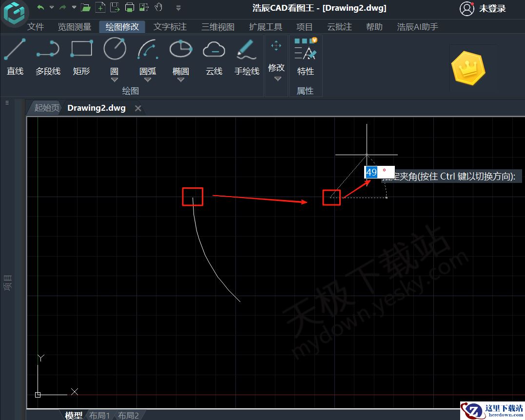Click the undo arrow icon

(x=40, y=7)
